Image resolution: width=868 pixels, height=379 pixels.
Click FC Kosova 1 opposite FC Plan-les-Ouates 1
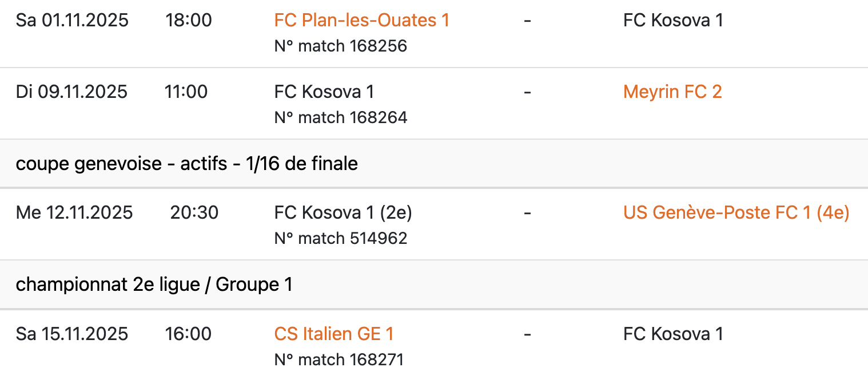(x=673, y=21)
